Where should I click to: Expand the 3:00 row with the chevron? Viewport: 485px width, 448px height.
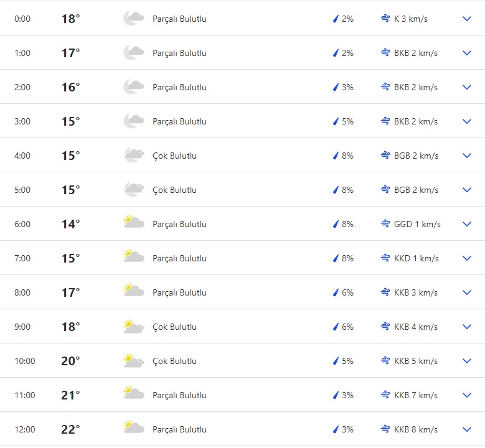(x=467, y=121)
